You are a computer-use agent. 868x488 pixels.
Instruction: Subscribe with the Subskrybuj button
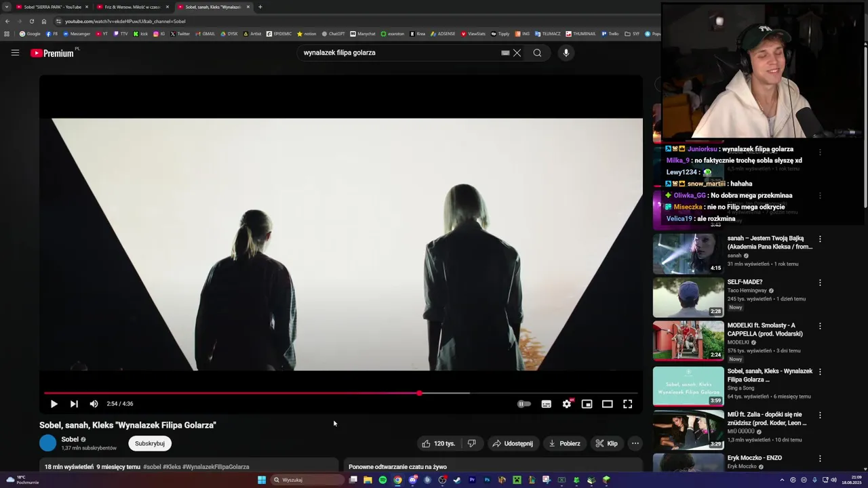coord(150,443)
